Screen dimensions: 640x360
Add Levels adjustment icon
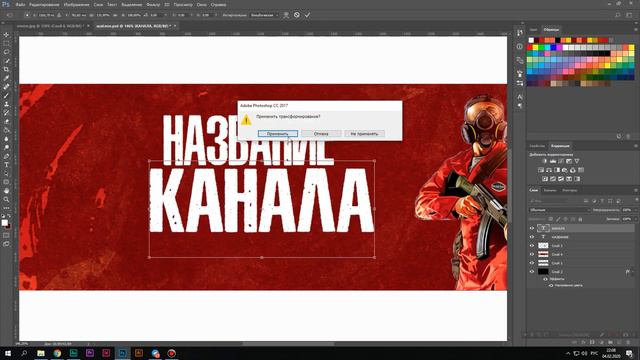(x=553, y=161)
